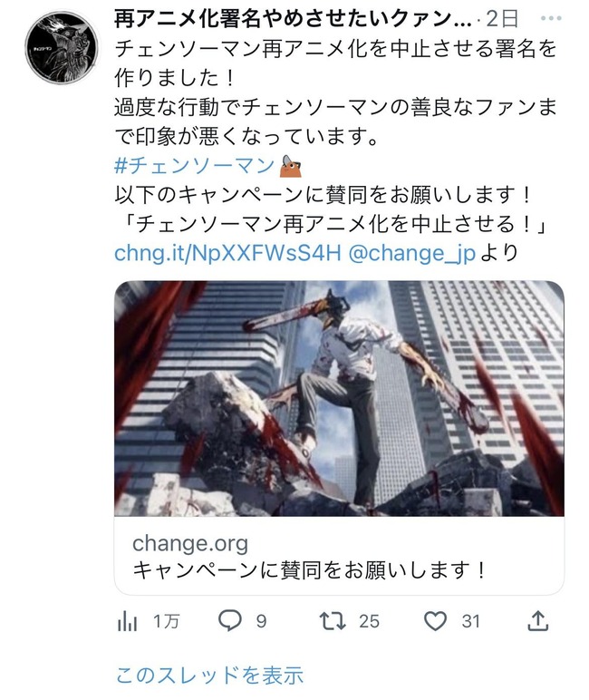Open the Chainsaw Man preview image
This screenshot has width=589, height=700.
click(339, 398)
